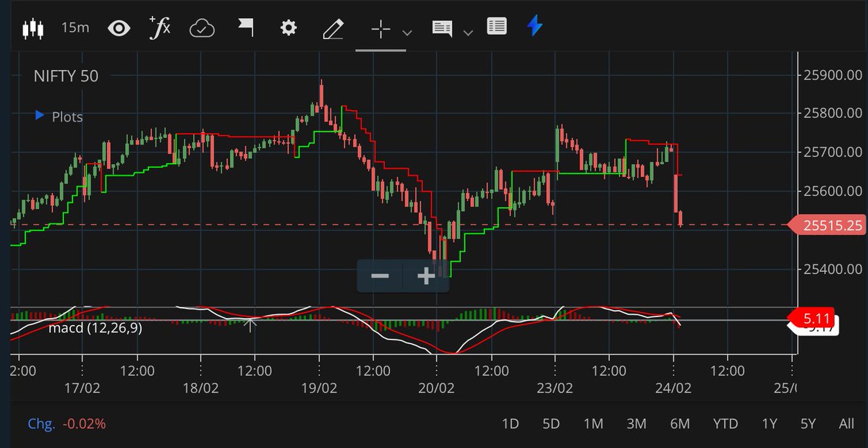868x448 pixels.
Task: Click the 25800.00 price axis label
Action: tap(832, 113)
